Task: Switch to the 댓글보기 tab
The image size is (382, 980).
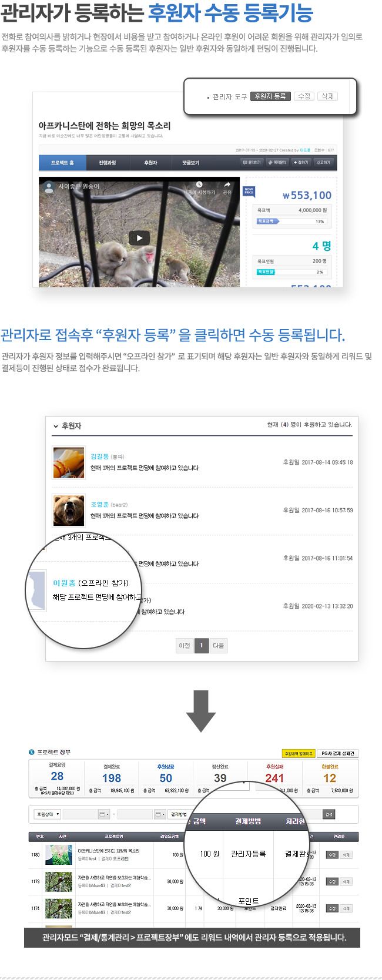Action: [190, 162]
